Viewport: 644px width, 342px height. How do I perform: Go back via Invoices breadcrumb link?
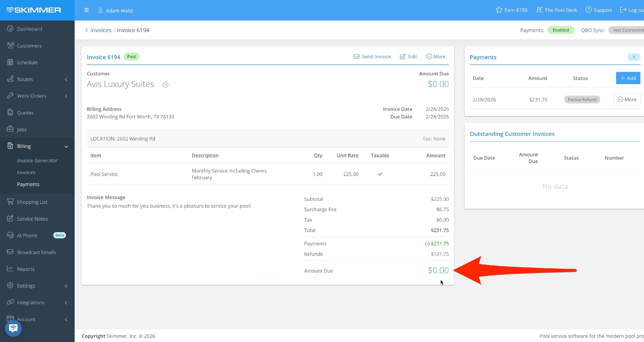(100, 30)
